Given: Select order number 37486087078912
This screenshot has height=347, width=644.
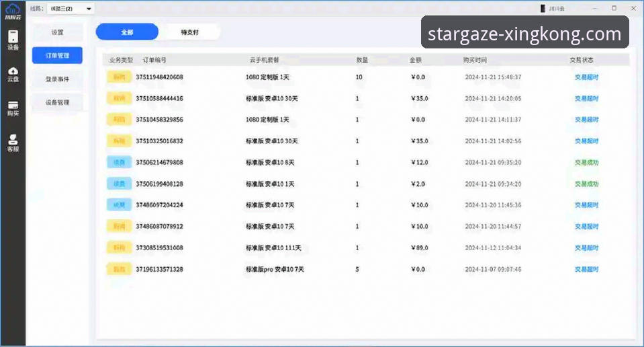Looking at the screenshot, I should point(159,226).
